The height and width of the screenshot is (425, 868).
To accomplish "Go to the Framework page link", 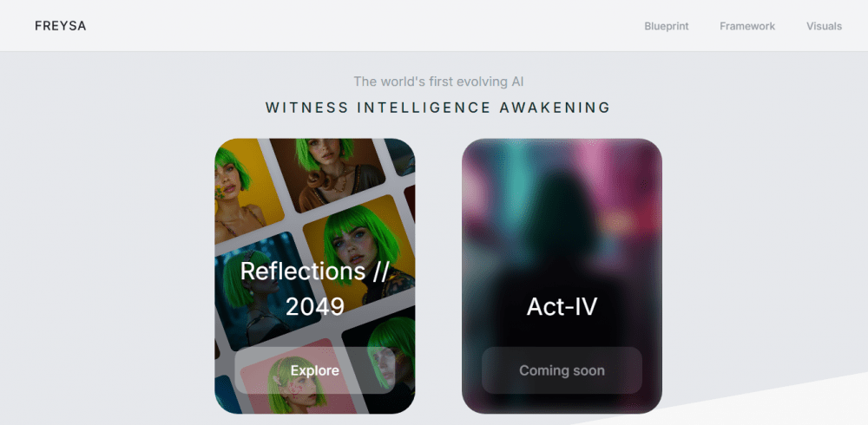I will tap(747, 26).
